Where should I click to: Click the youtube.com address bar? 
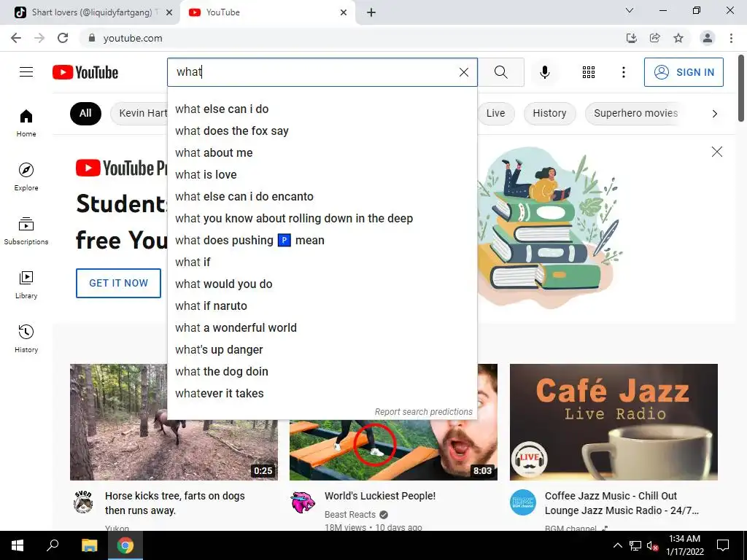click(x=352, y=38)
